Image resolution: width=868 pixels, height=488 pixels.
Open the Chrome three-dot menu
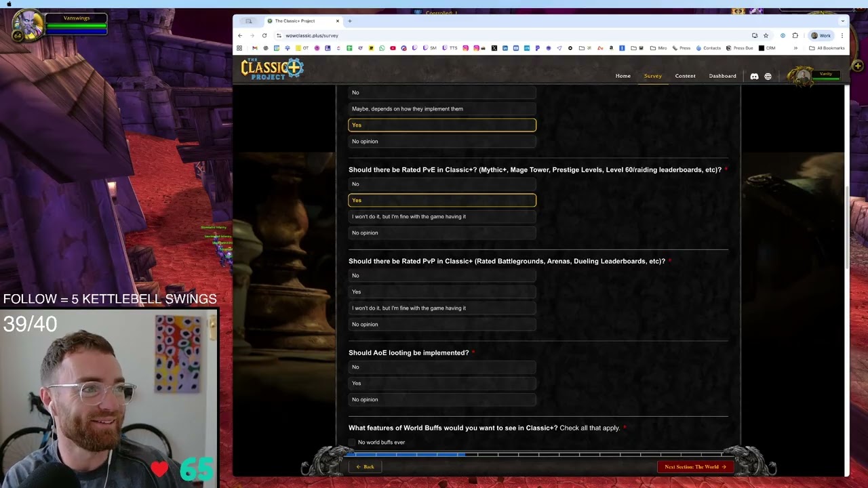842,35
